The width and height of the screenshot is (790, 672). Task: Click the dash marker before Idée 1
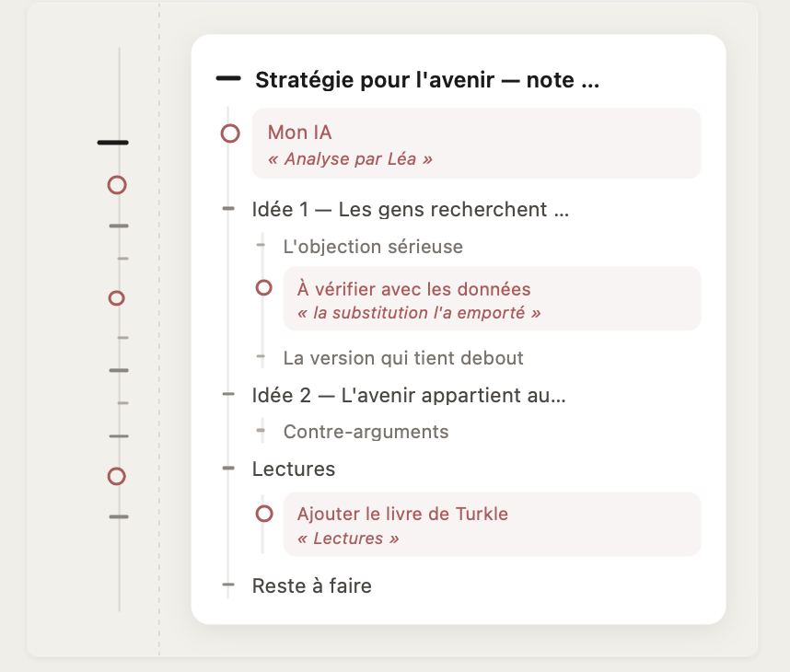pyautogui.click(x=228, y=208)
